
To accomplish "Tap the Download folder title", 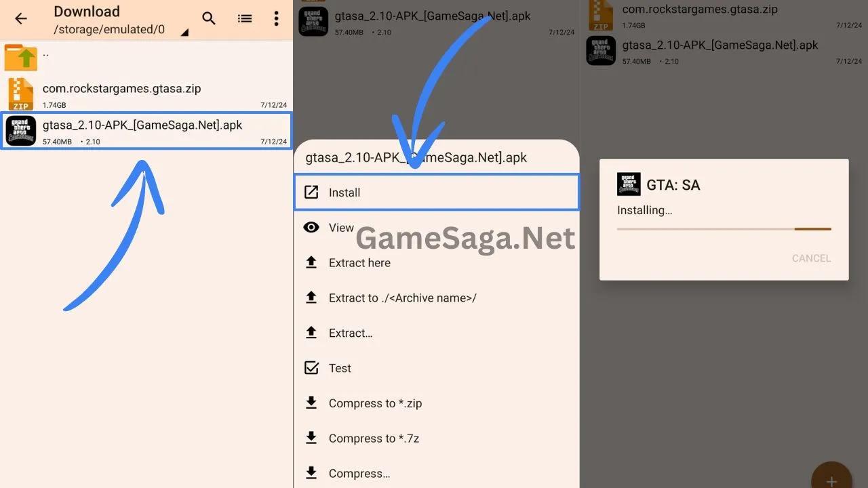I will (87, 12).
